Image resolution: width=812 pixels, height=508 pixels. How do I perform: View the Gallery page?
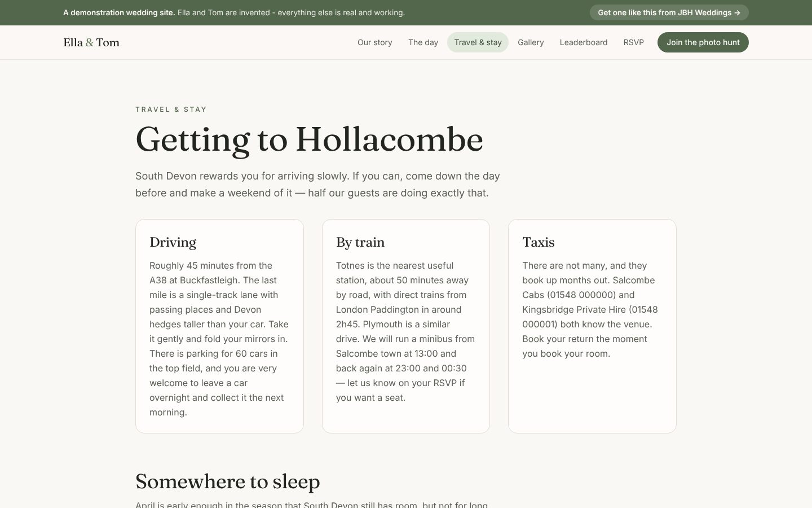click(x=531, y=42)
